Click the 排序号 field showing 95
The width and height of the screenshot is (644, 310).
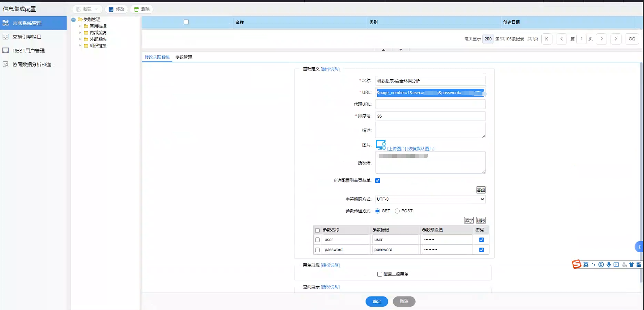click(430, 116)
